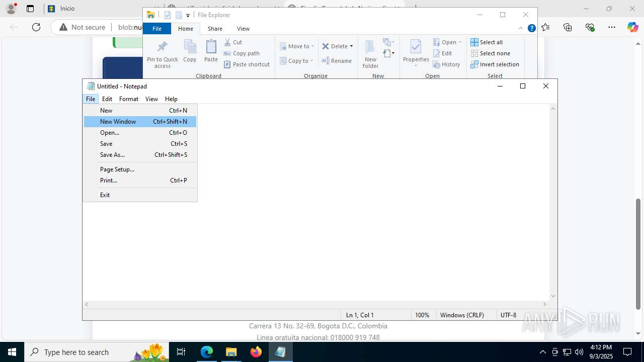Expand the Delete dropdown arrow in File Explorer
Screen dimensions: 644x362
(351, 46)
